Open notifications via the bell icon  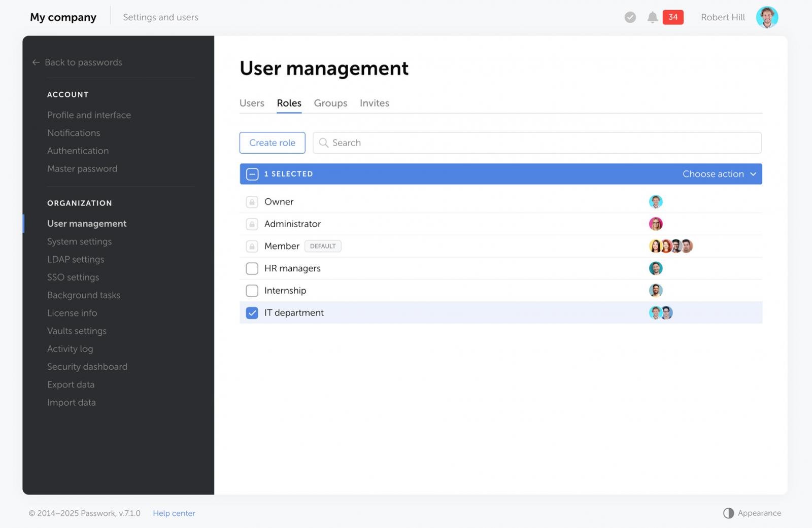coord(653,17)
